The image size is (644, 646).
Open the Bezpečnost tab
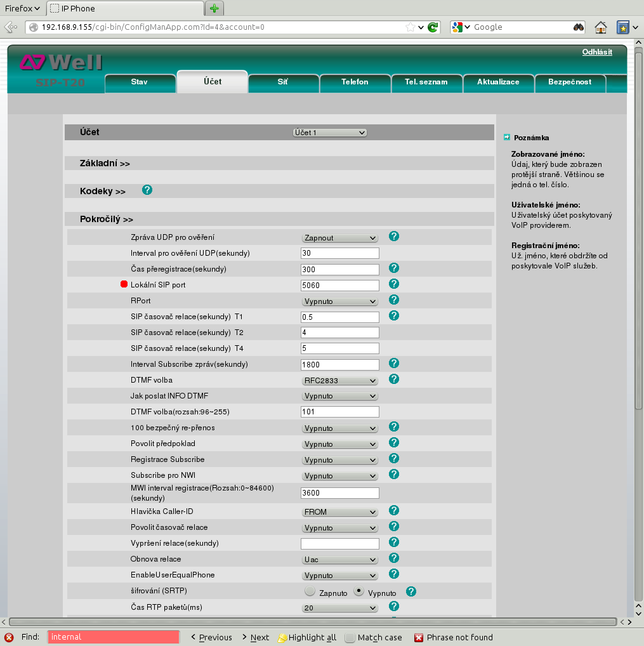click(569, 82)
